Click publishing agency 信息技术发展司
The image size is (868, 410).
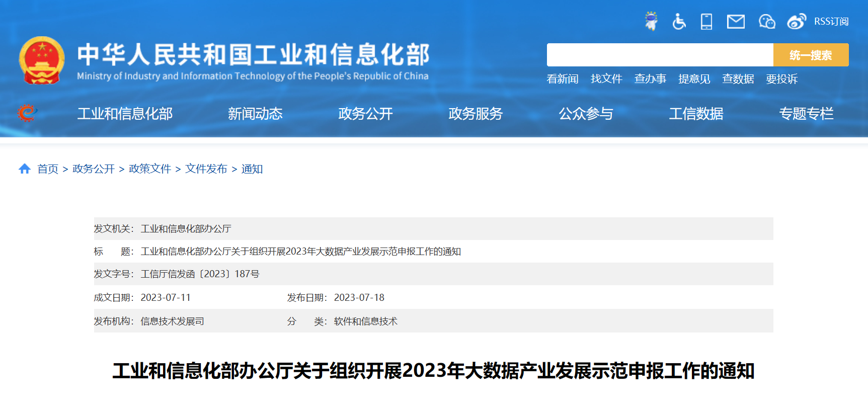172,321
